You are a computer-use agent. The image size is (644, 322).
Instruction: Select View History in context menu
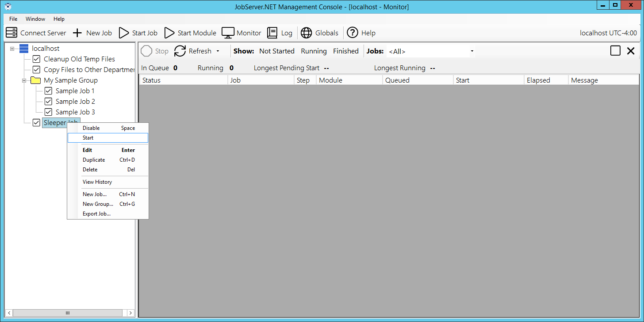[97, 182]
